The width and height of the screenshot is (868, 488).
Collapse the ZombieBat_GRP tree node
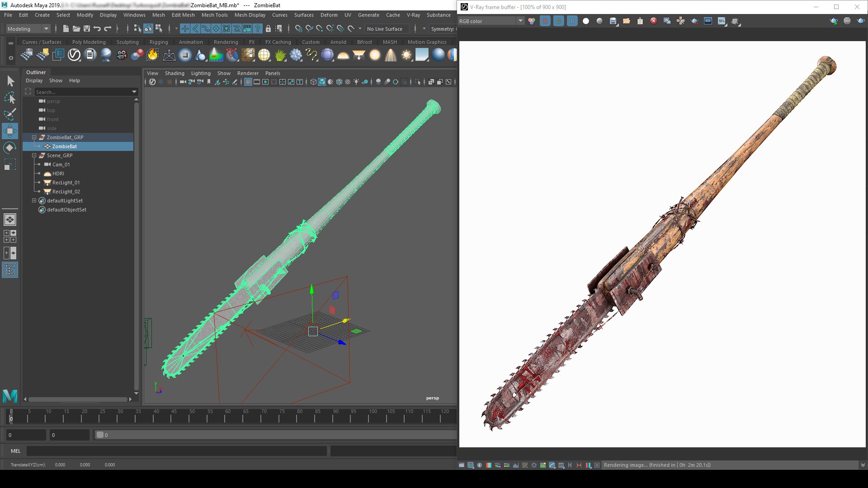[x=34, y=137]
